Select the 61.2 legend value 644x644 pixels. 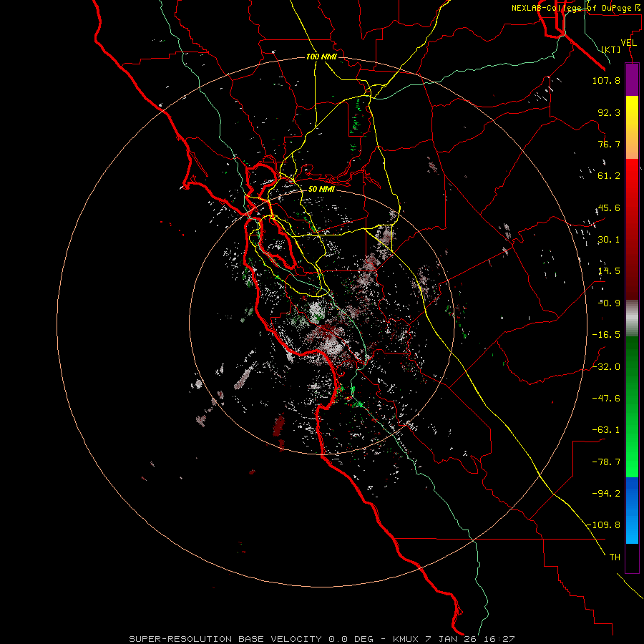point(609,176)
